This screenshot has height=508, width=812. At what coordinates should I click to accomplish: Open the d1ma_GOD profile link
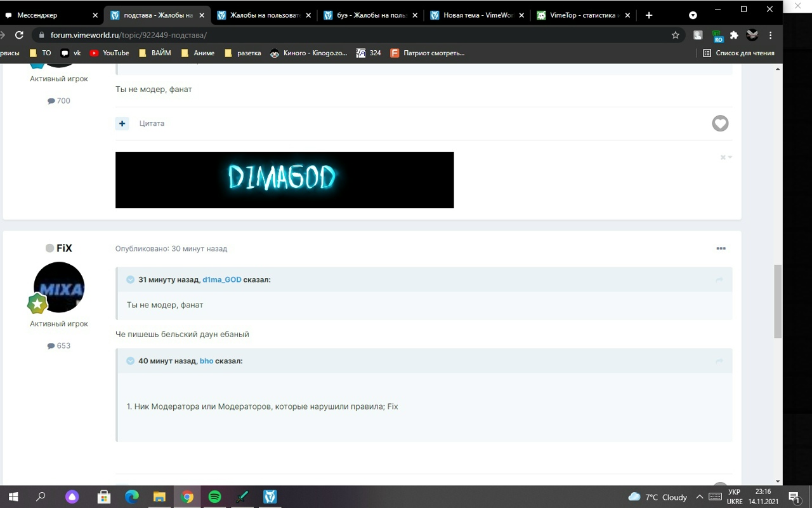[x=221, y=279]
